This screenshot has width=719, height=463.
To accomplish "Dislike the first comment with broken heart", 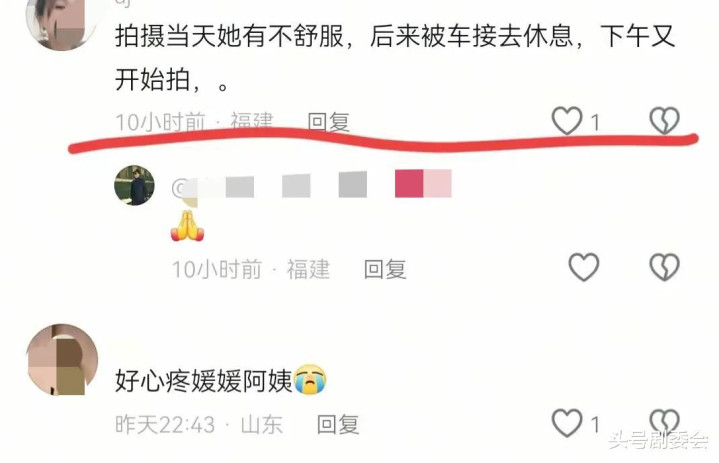I will 664,121.
